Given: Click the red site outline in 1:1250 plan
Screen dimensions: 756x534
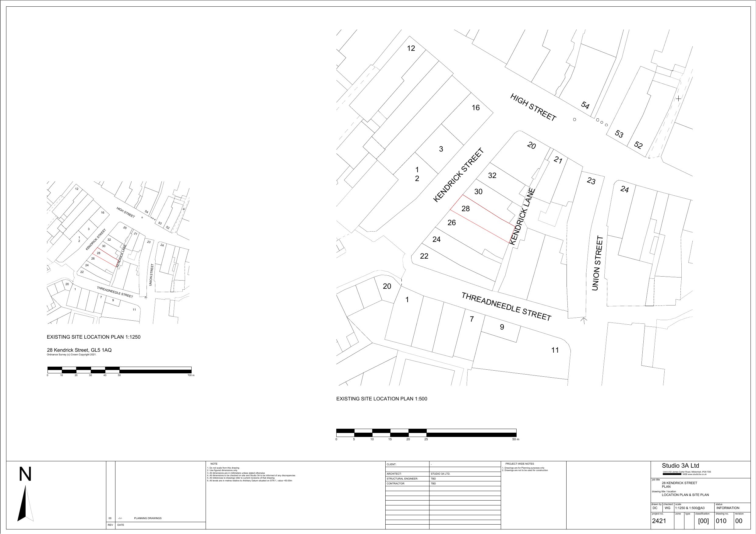Looking at the screenshot, I should [x=106, y=257].
